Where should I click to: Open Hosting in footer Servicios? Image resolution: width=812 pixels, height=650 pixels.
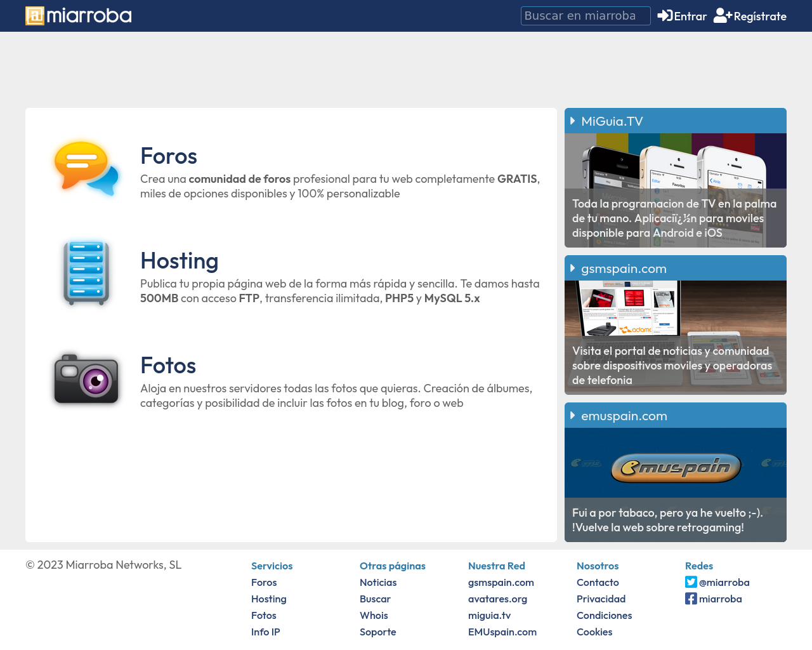tap(269, 599)
